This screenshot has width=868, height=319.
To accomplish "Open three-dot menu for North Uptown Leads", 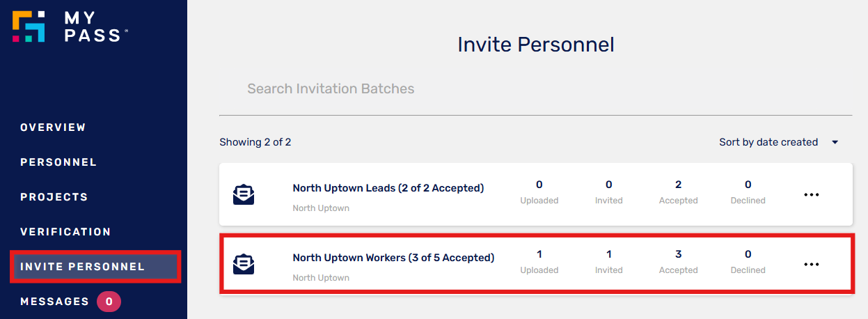I will tap(812, 195).
